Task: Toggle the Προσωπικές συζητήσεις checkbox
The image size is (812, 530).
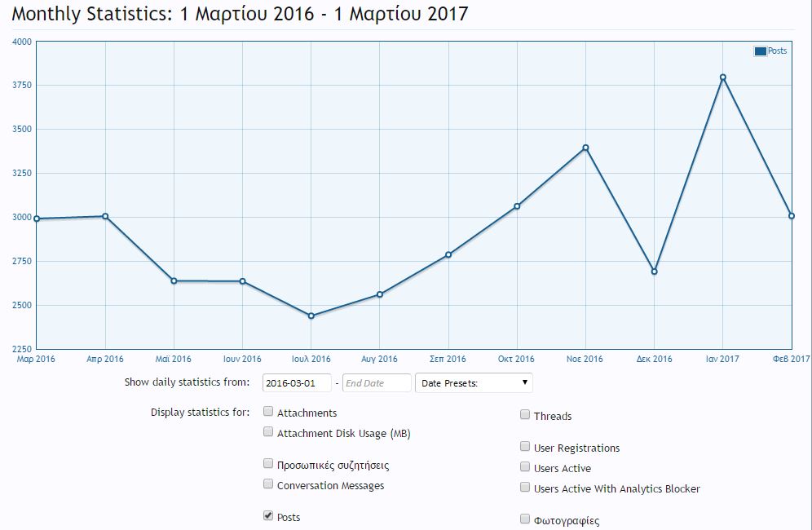Action: (x=268, y=464)
